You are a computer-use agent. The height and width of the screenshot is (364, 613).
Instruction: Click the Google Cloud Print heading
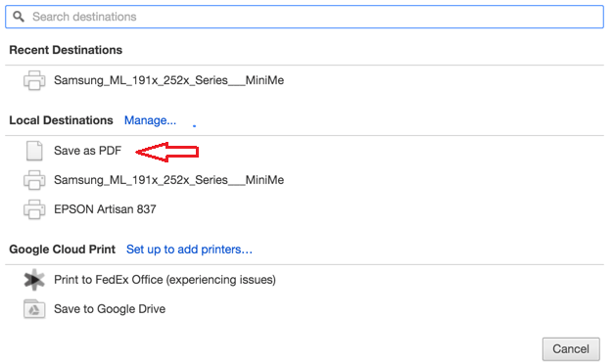click(62, 250)
